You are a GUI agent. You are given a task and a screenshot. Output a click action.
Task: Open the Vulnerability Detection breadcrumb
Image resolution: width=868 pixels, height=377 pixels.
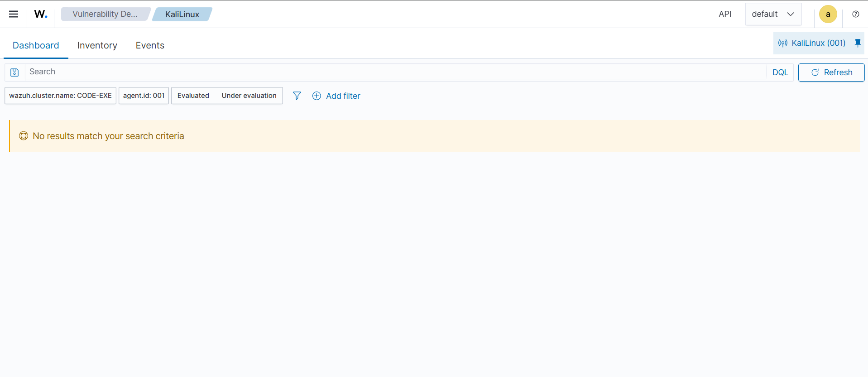point(105,14)
